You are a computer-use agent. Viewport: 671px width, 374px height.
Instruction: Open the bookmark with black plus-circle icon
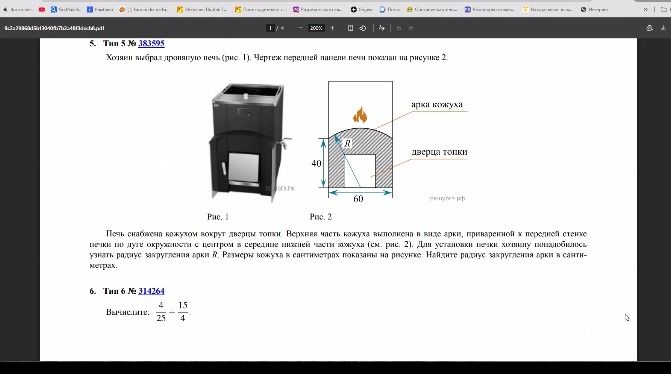[362, 9]
